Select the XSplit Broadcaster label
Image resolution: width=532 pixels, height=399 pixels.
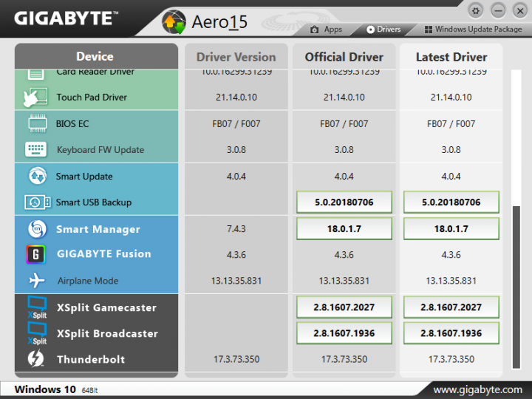coord(107,333)
